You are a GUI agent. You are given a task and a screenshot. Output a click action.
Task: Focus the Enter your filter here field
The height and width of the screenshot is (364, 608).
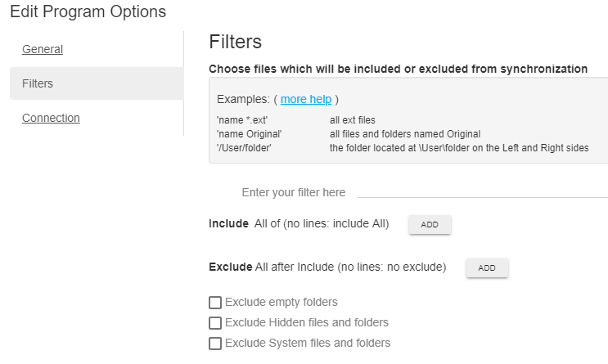pos(482,192)
